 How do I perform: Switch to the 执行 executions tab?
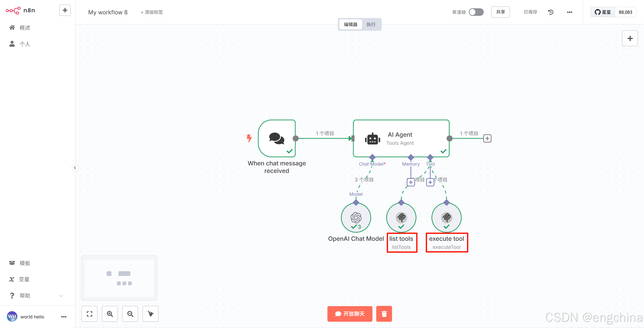pos(371,24)
